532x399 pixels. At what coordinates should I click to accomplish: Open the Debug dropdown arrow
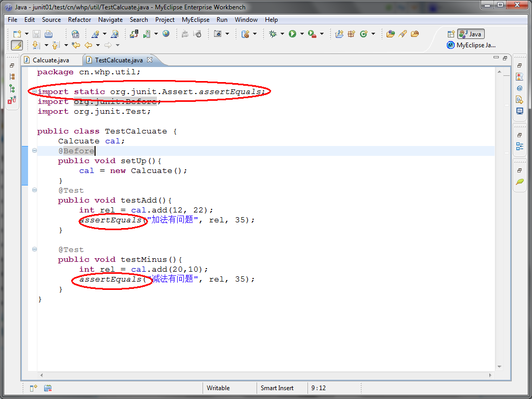(282, 34)
